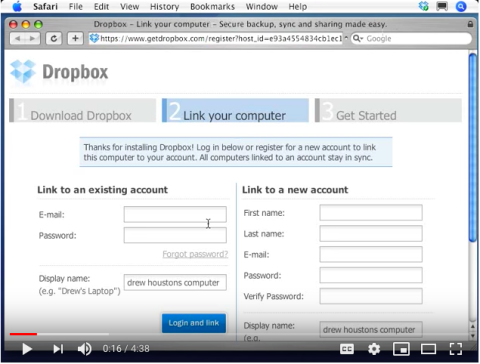The width and height of the screenshot is (480, 364).
Task: Mute the video volume
Action: pyautogui.click(x=85, y=349)
